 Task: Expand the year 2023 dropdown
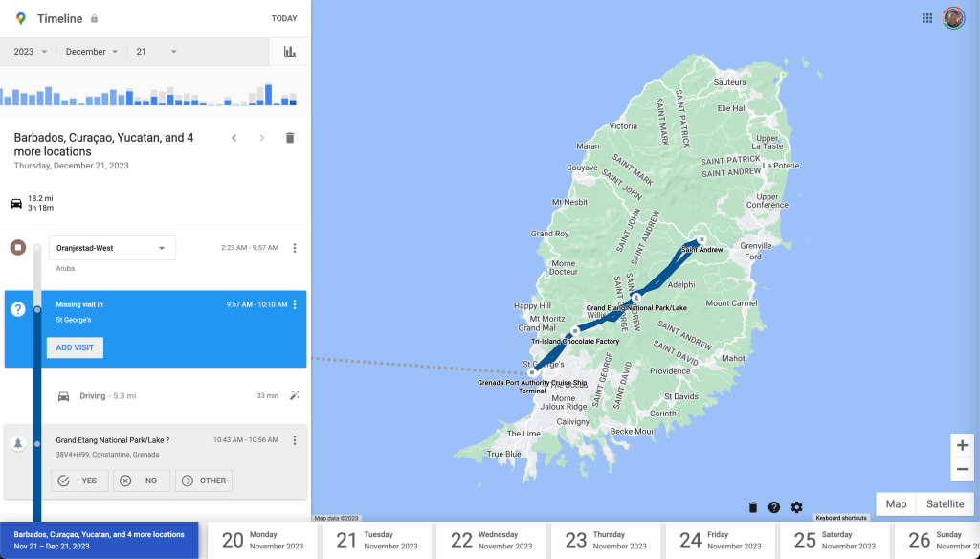point(31,52)
